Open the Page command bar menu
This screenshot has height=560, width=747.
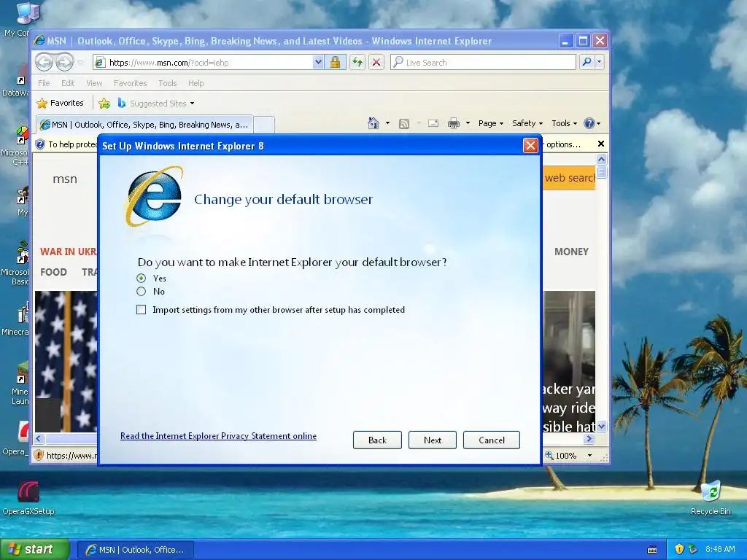click(x=491, y=123)
